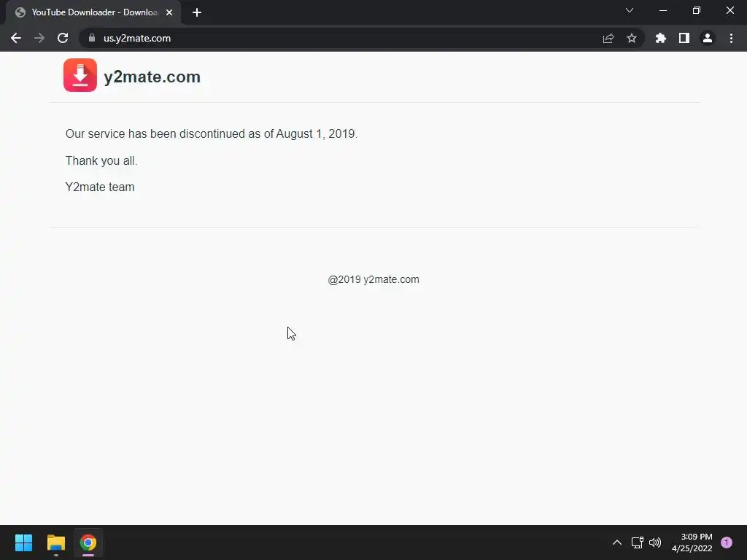Open the Chrome profile menu
Viewport: 747px width, 560px height.
pos(708,38)
